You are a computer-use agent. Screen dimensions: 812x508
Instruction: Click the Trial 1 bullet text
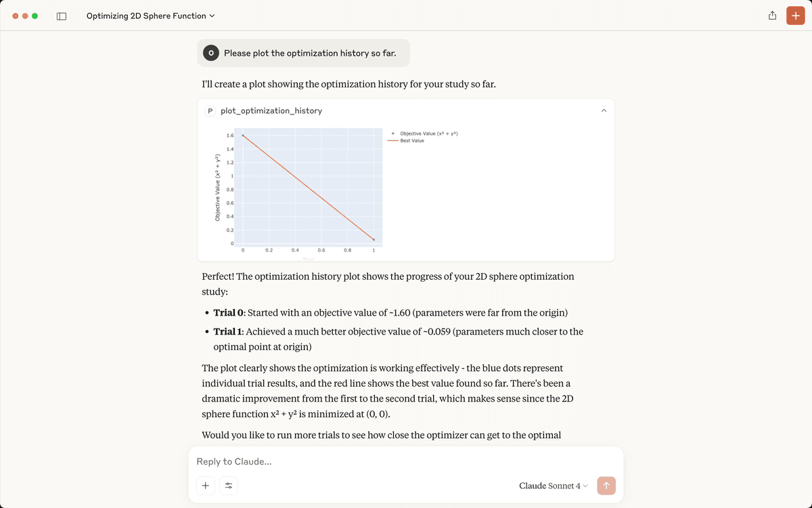[398, 339]
